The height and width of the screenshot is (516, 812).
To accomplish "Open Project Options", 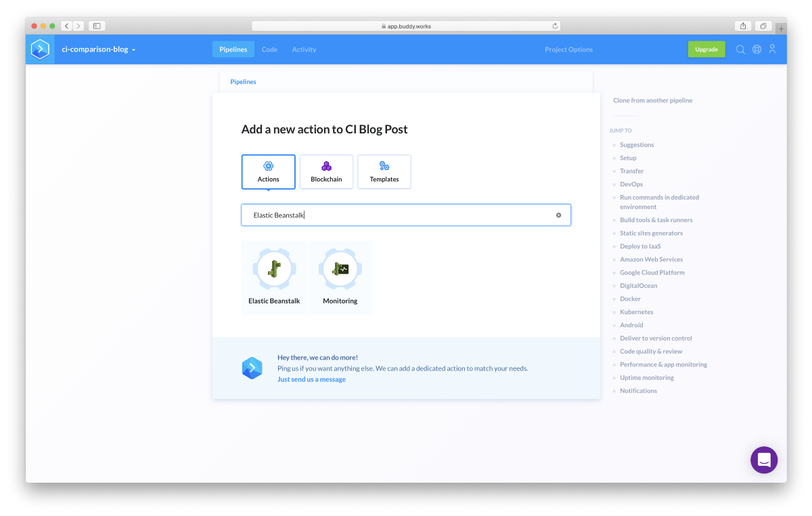I will coord(568,49).
